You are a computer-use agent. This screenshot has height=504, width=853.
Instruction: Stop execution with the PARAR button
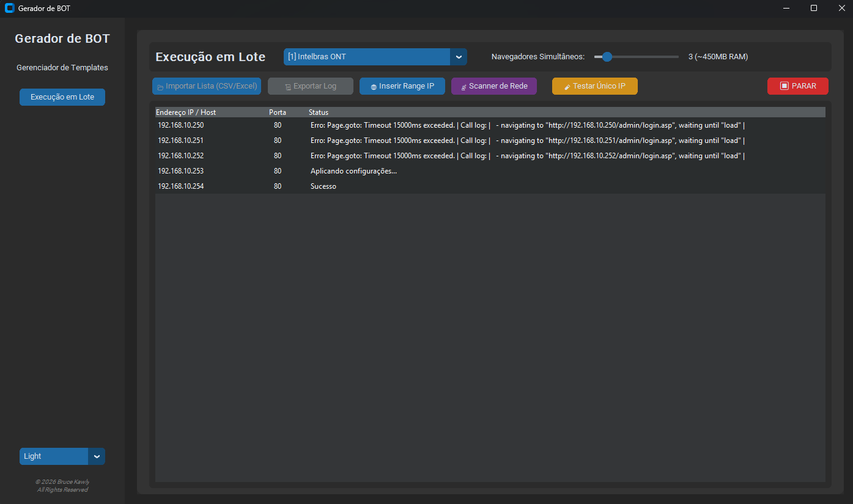(798, 86)
